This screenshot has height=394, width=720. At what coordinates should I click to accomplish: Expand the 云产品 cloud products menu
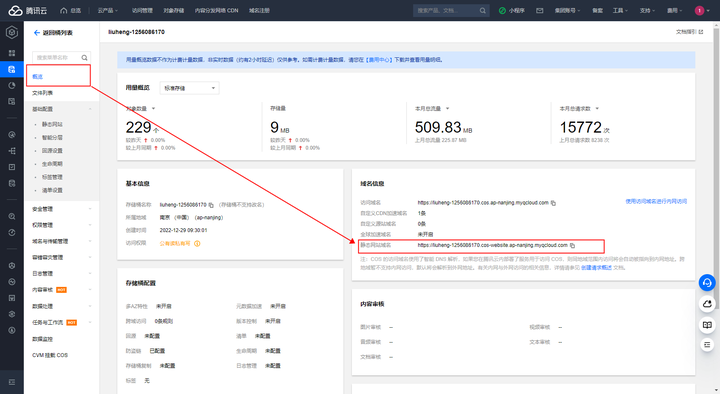tap(108, 11)
